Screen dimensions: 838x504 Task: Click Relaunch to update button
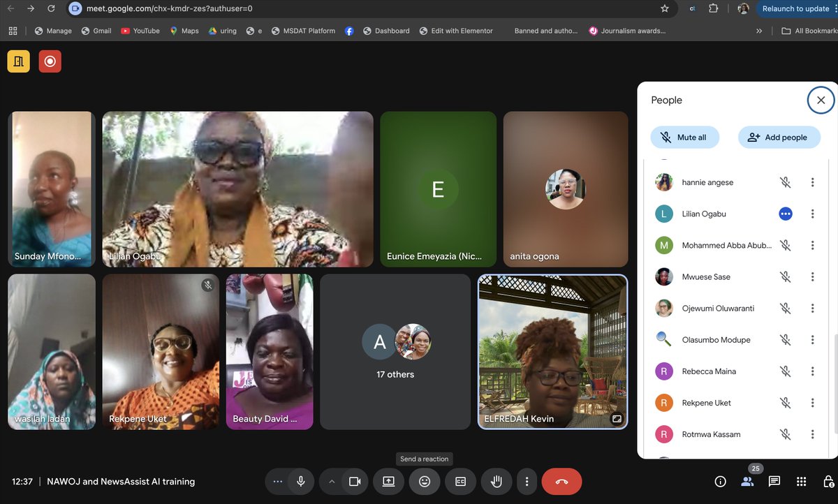pos(795,8)
